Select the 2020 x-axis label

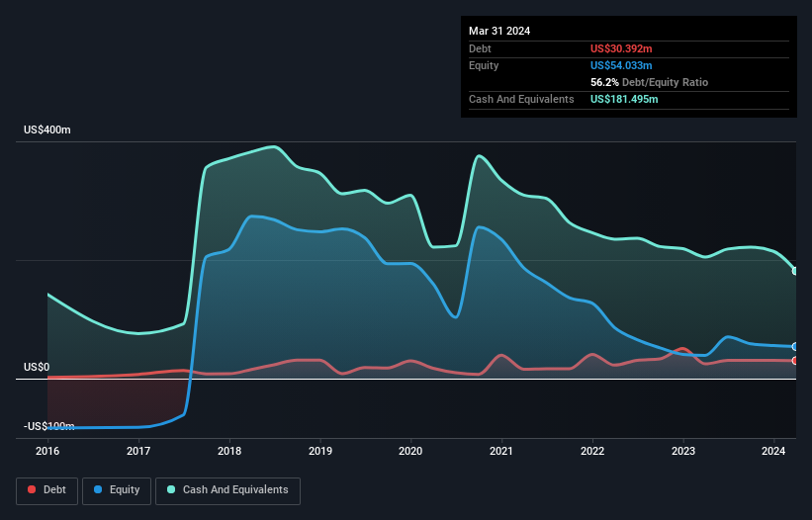(410, 451)
